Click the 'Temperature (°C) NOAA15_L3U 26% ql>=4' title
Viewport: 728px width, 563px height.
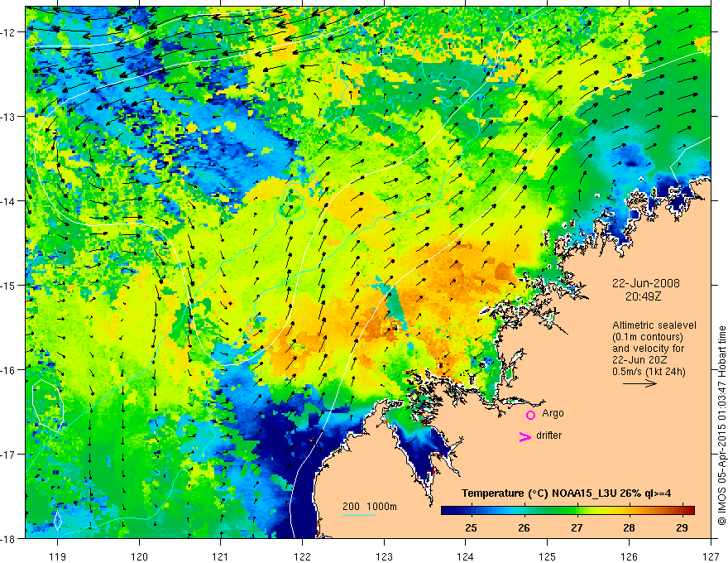coord(566,493)
